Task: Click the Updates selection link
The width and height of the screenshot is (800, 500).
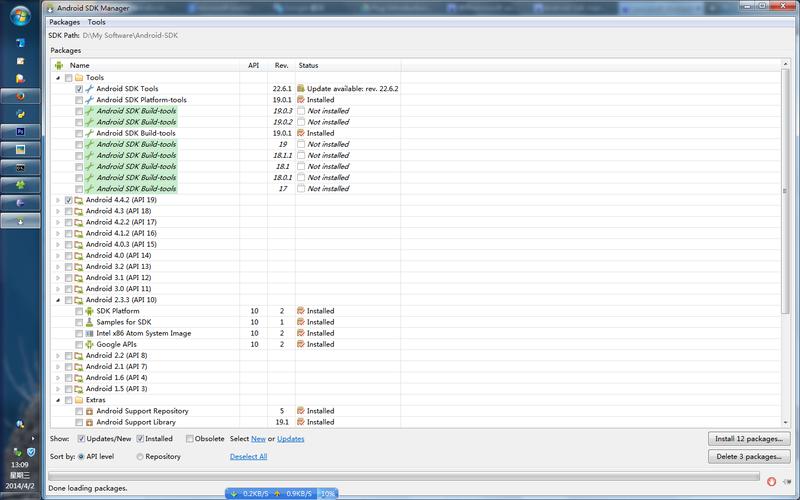Action: click(x=291, y=439)
